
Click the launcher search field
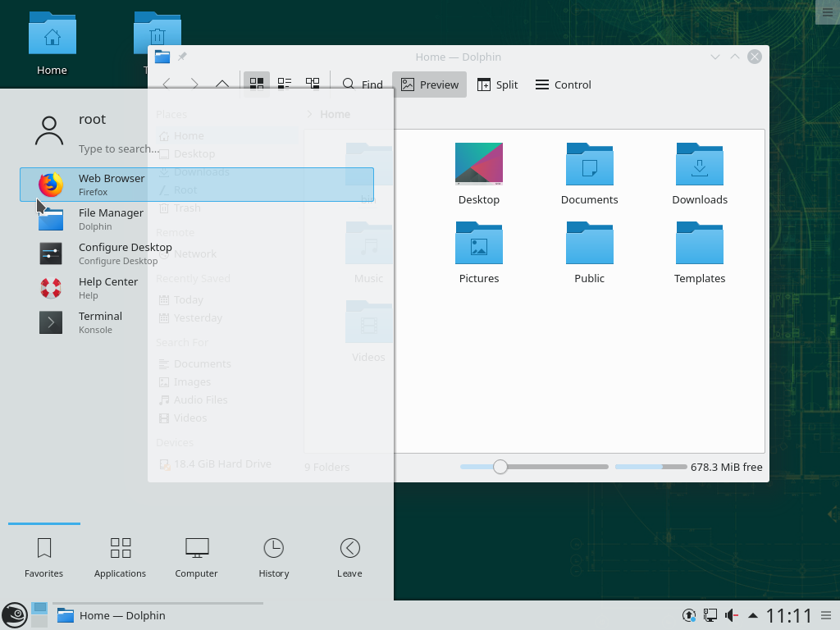[119, 148]
